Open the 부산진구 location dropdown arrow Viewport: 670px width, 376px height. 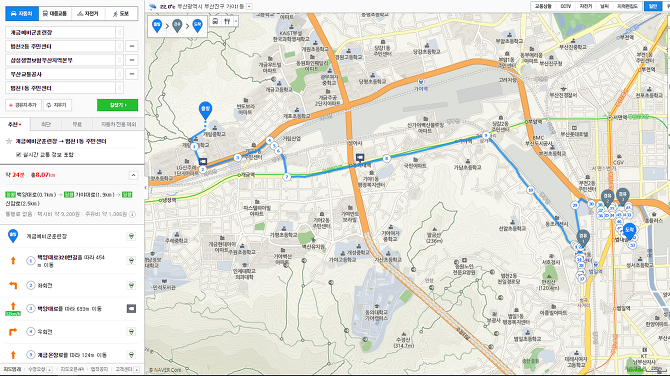click(249, 6)
